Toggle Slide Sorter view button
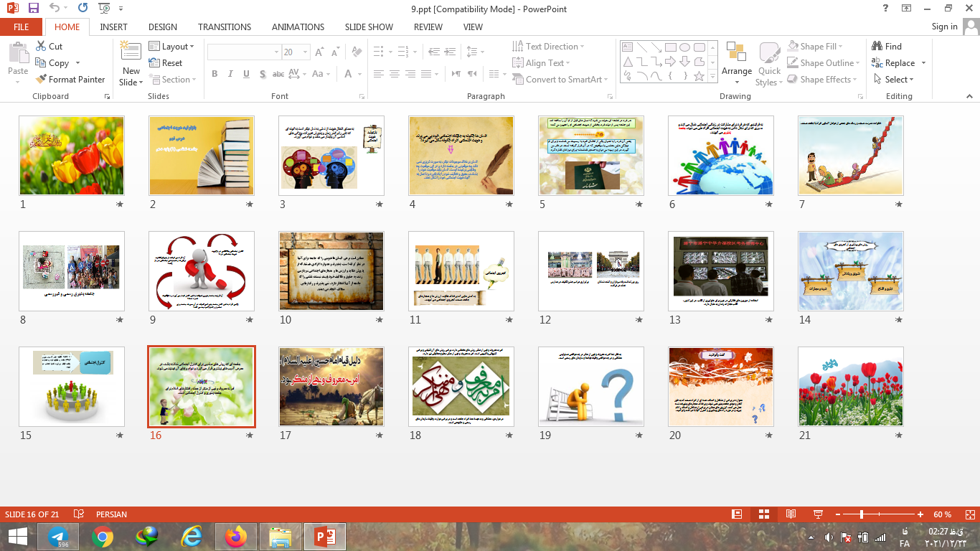Screen dimensions: 980x551 point(763,514)
